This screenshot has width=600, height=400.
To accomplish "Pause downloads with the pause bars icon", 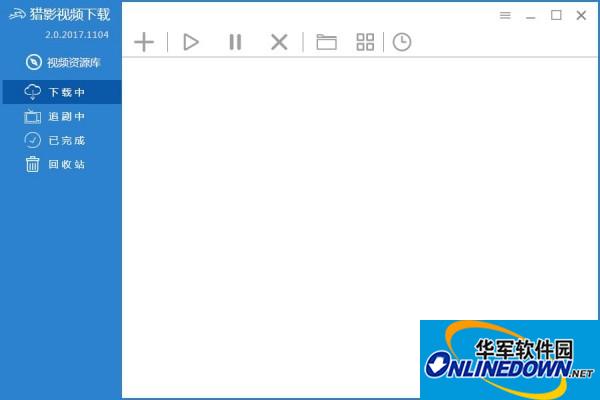I will click(x=235, y=42).
